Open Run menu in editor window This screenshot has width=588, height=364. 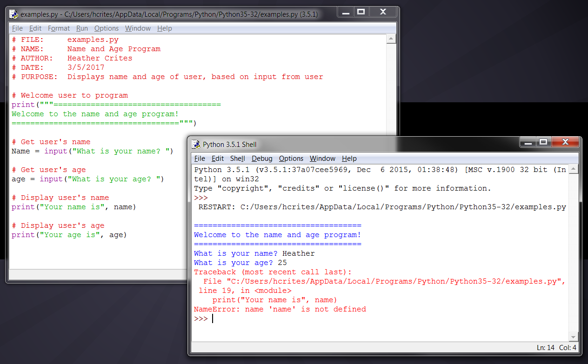point(82,28)
